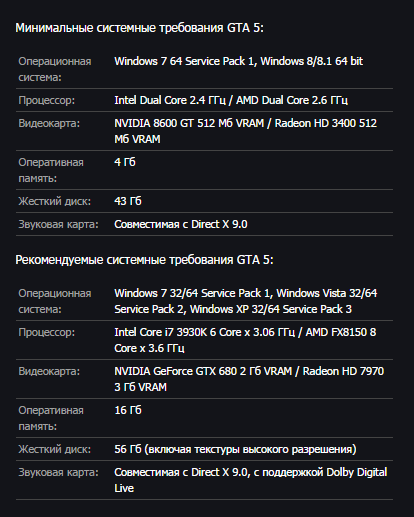Click Оперативная память label in recommended table
414x517 pixels.
tap(51, 418)
